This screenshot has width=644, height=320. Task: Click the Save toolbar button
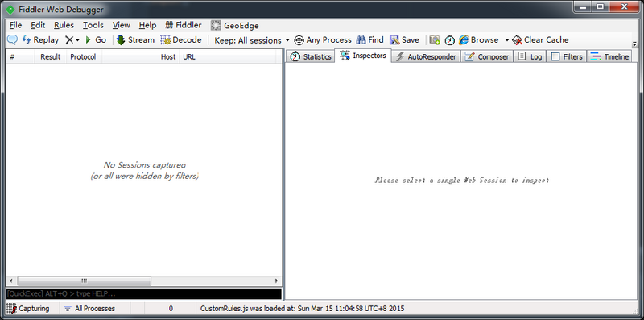tap(405, 39)
